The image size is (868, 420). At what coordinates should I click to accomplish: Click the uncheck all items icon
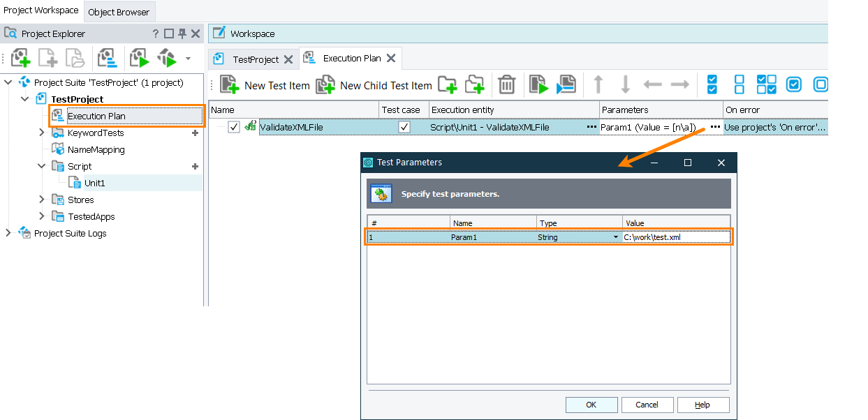(740, 85)
